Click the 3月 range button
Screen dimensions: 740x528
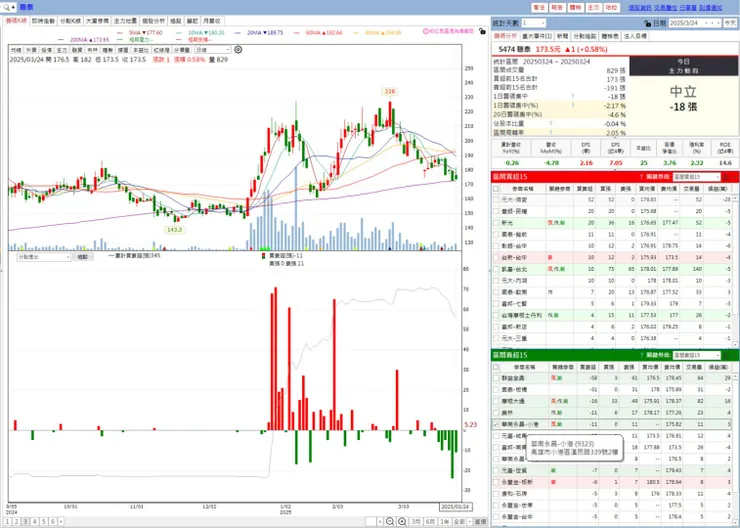point(416,521)
